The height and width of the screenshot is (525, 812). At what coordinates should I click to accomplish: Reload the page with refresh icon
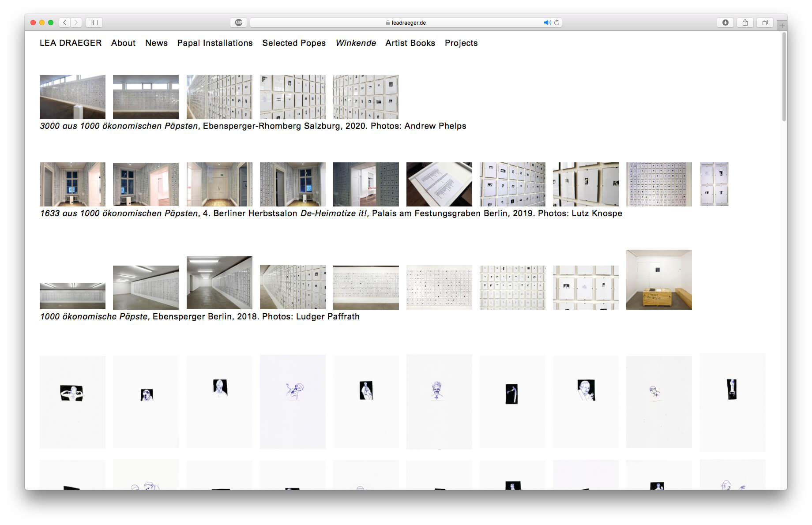pyautogui.click(x=557, y=22)
